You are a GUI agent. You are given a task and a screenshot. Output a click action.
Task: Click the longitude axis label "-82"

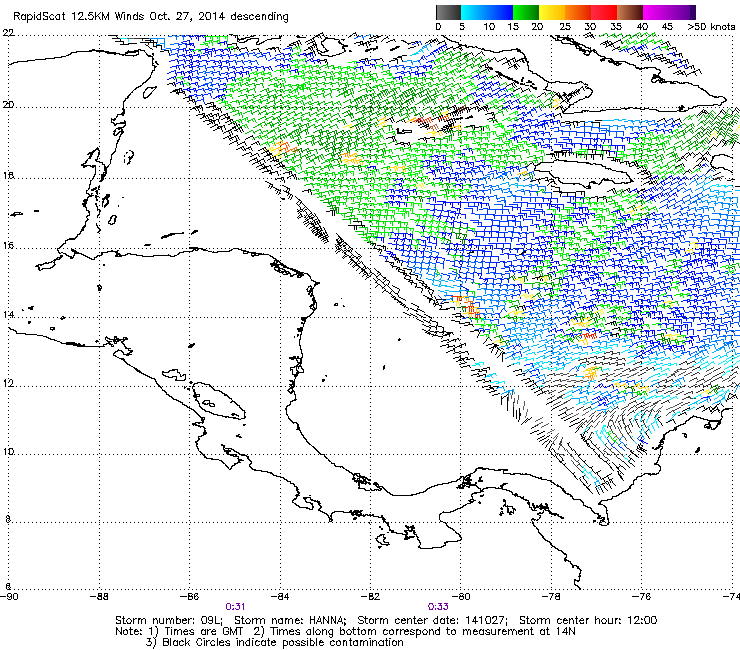(370, 596)
